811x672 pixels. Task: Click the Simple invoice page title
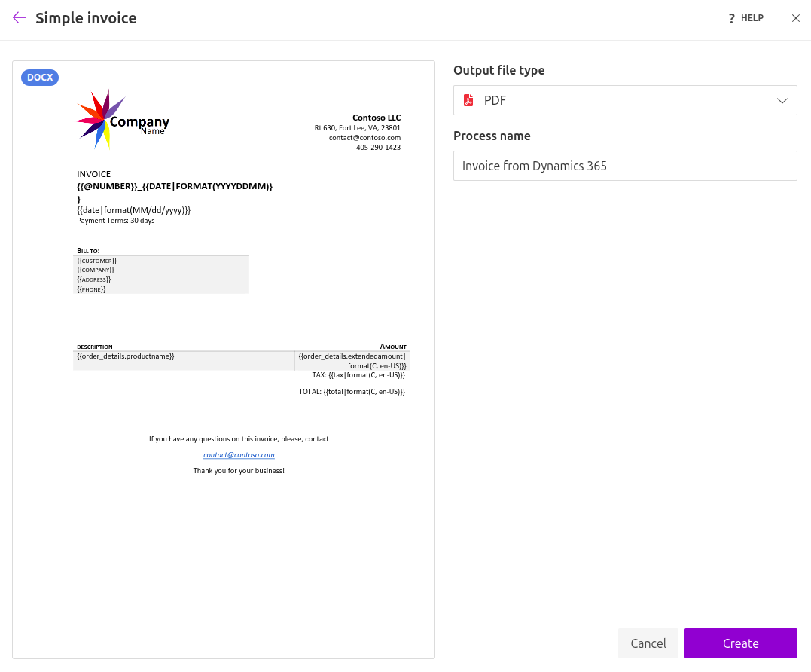click(x=86, y=19)
